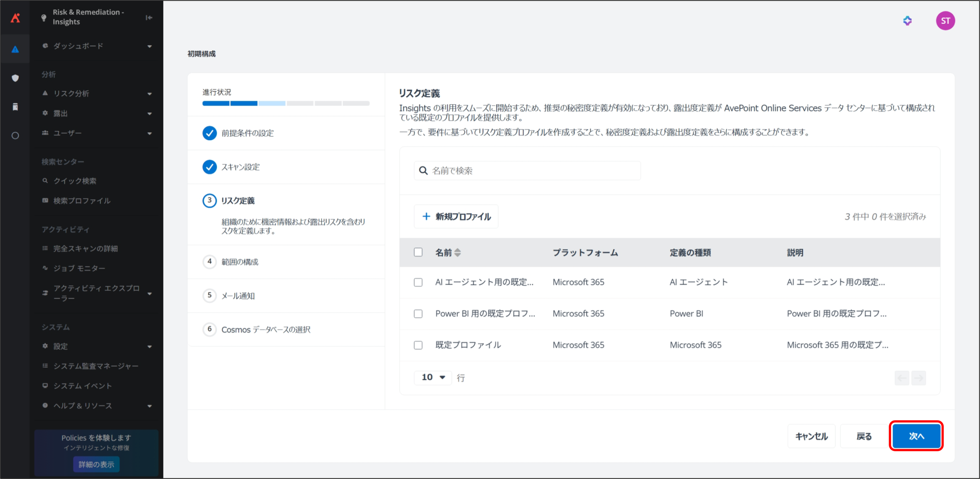Screen dimensions: 980x479
Task: Click the AvePoint logo icon
Action: (x=15, y=18)
